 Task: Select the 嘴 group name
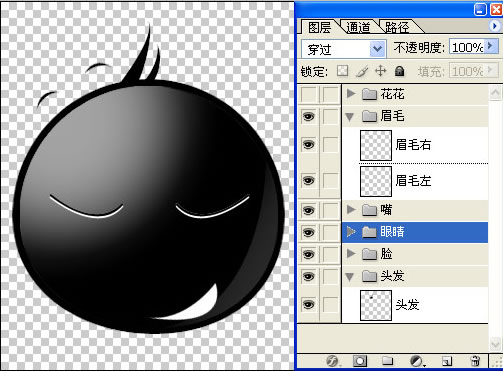coord(386,210)
